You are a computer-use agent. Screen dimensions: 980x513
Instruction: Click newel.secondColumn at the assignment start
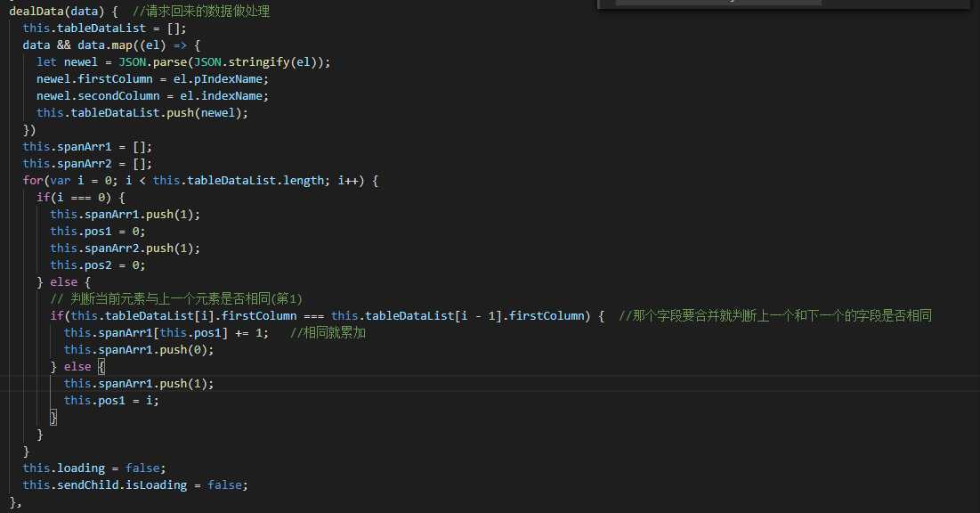pos(98,95)
